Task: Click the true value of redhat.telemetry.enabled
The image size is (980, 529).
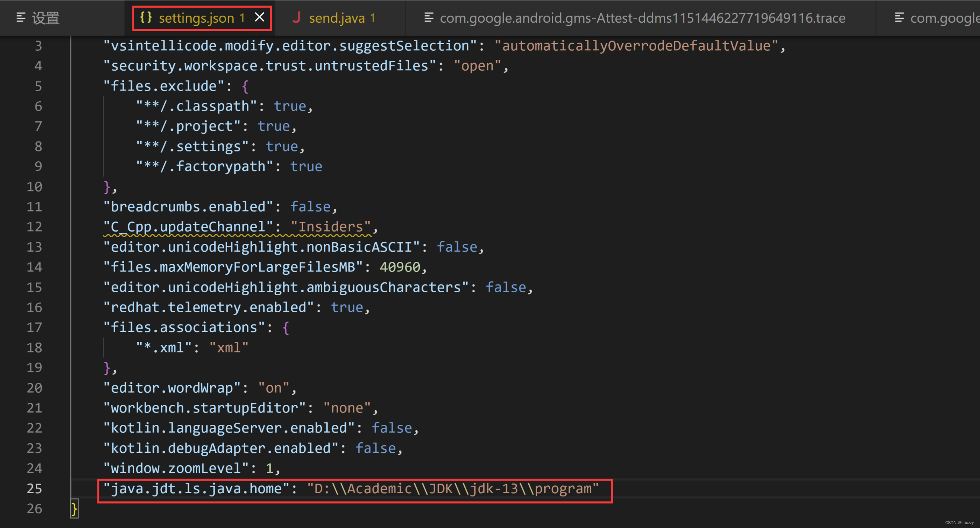Action: coord(347,308)
